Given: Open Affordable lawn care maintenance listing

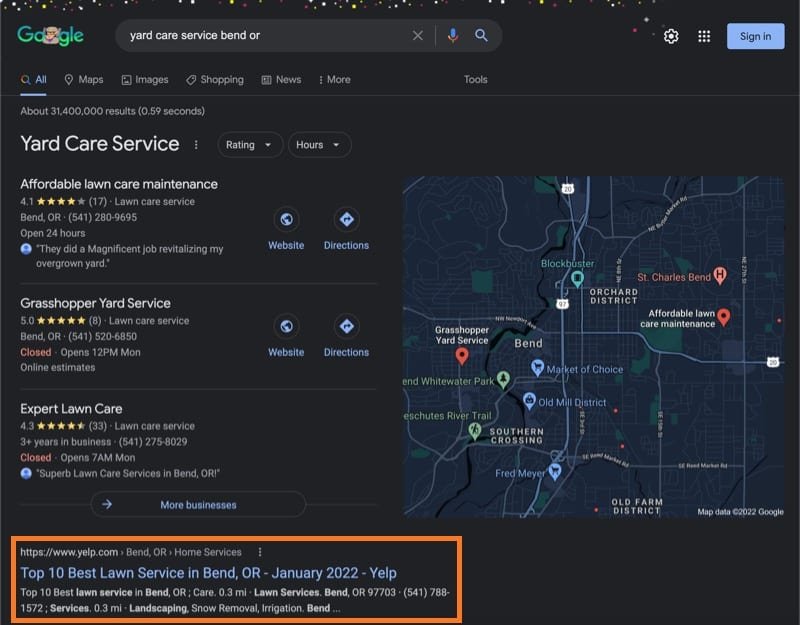Looking at the screenshot, I should pyautogui.click(x=119, y=184).
